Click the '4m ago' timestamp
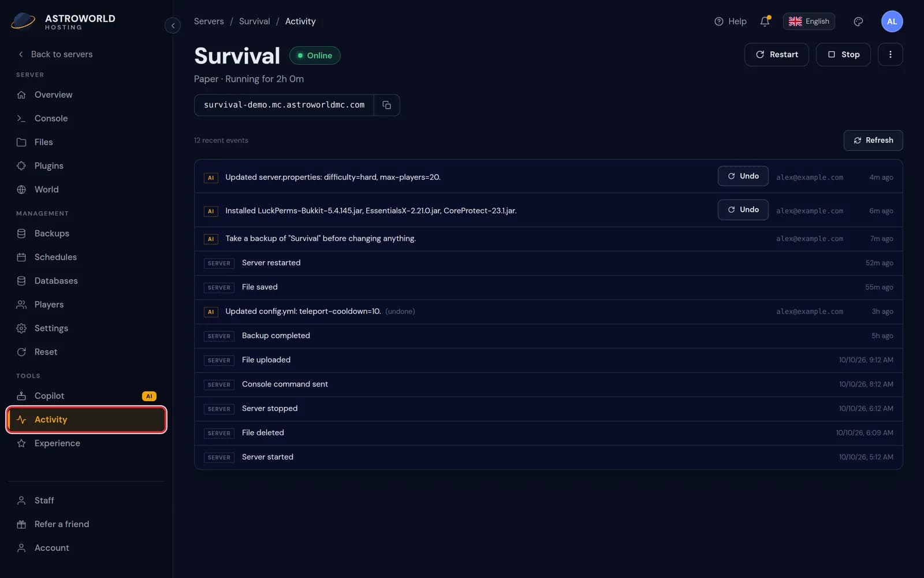The image size is (924, 578). pos(881,177)
